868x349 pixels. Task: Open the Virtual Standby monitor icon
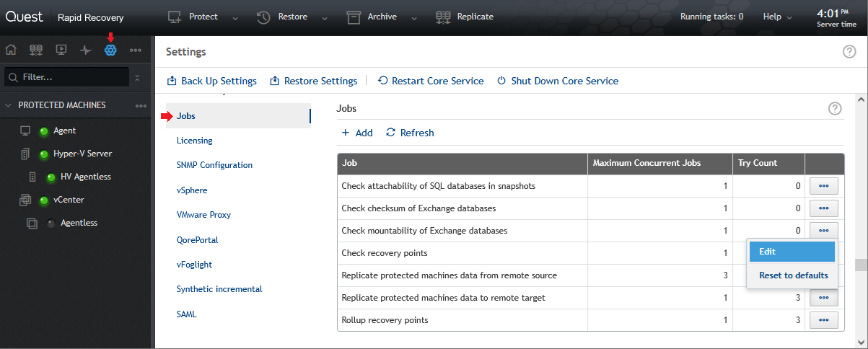click(x=61, y=50)
